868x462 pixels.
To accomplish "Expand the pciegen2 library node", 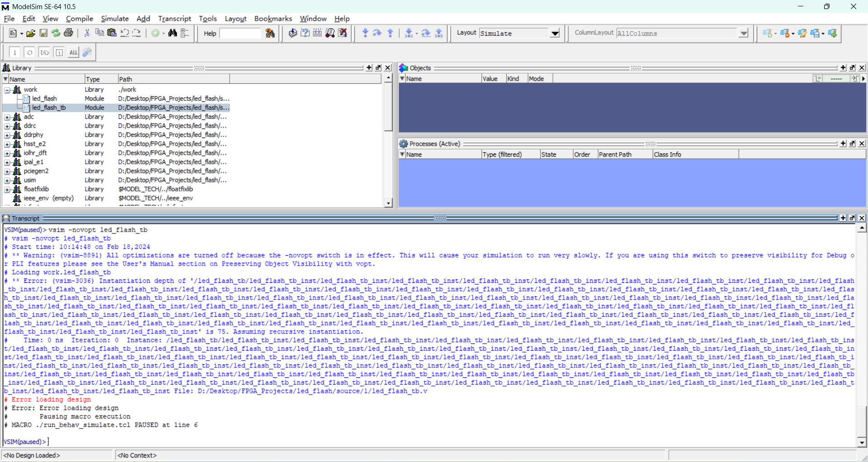I will pos(7,171).
